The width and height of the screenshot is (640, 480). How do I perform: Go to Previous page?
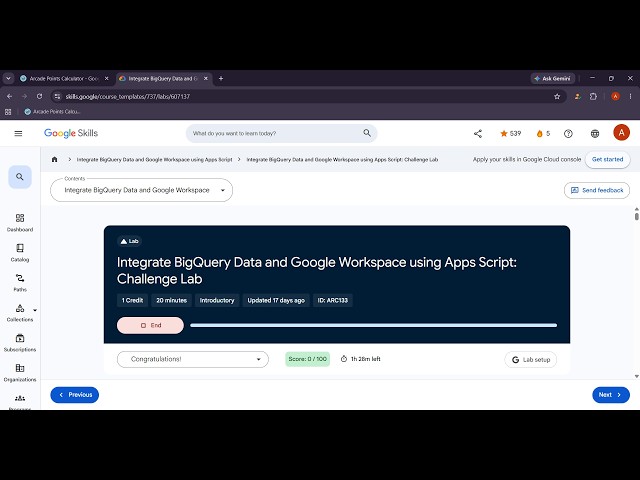tap(74, 395)
